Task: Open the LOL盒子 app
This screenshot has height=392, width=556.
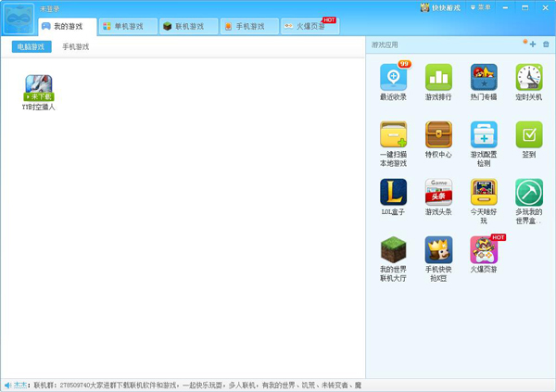Action: [x=393, y=193]
